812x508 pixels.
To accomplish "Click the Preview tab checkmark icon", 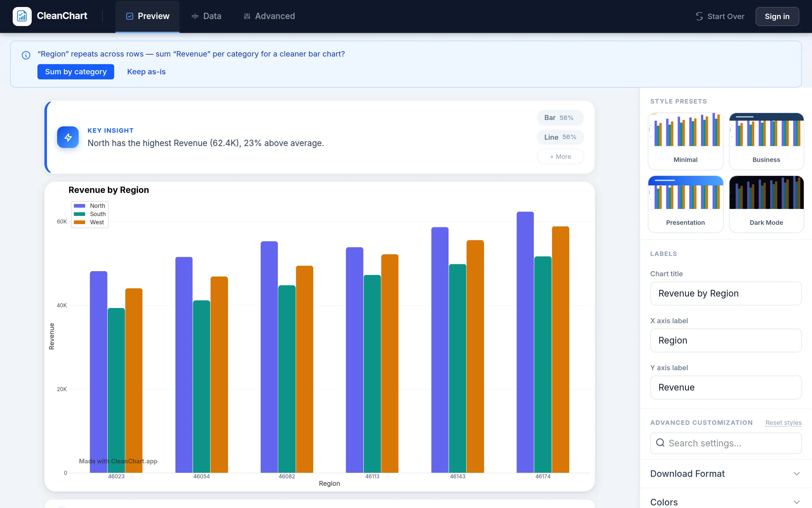I will pos(129,16).
